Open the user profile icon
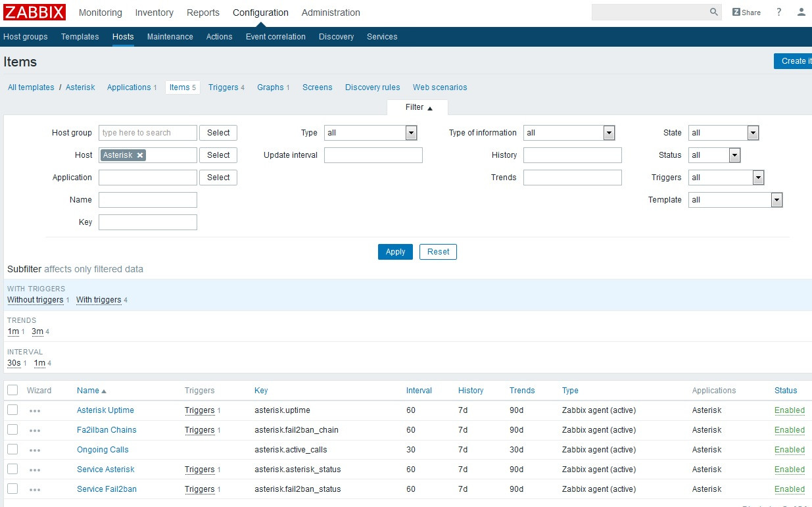 pos(801,12)
